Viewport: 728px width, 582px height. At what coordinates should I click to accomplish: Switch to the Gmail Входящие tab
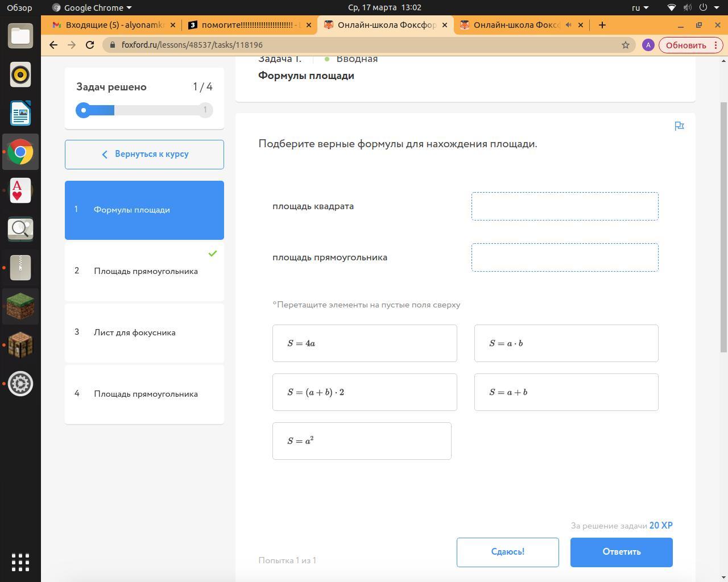(114, 25)
